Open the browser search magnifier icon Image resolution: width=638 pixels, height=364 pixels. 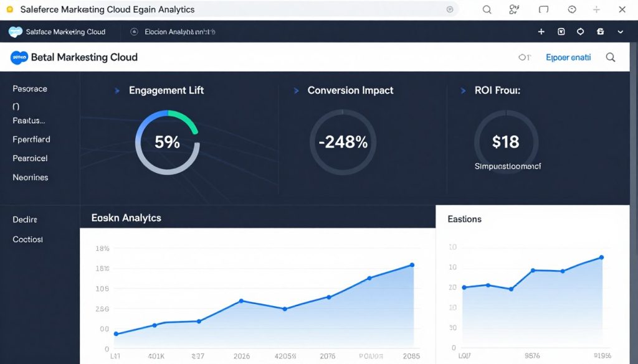[x=487, y=9]
